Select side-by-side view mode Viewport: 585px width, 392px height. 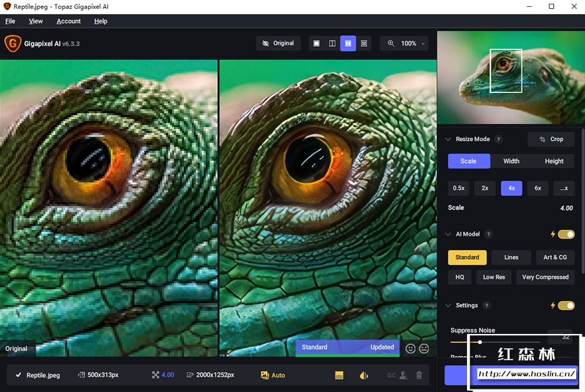coord(348,44)
